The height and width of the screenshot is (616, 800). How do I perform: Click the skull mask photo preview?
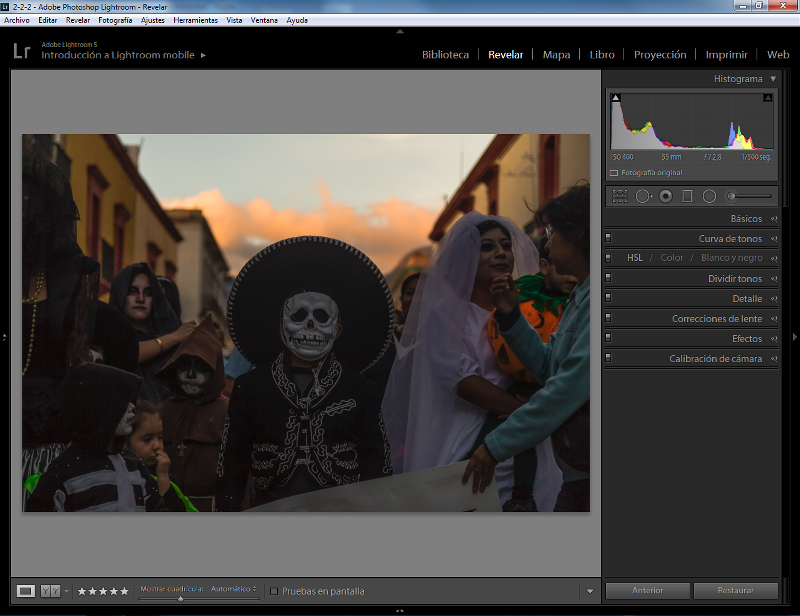pos(306,323)
